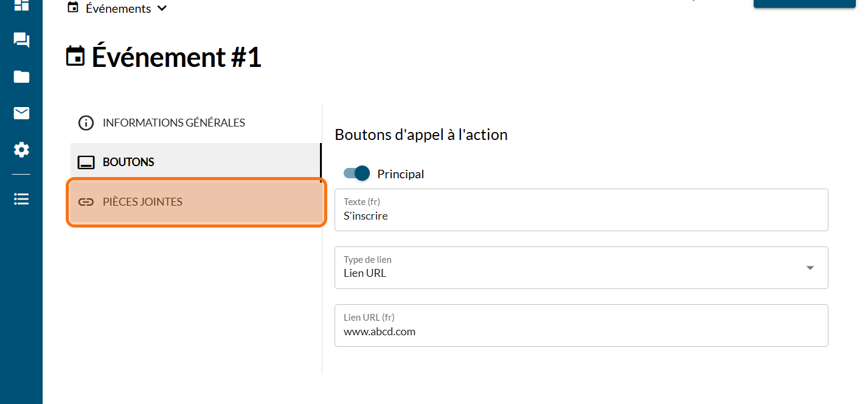The image size is (868, 404).
Task: Switch to the Informations générales tab
Action: pyautogui.click(x=173, y=123)
